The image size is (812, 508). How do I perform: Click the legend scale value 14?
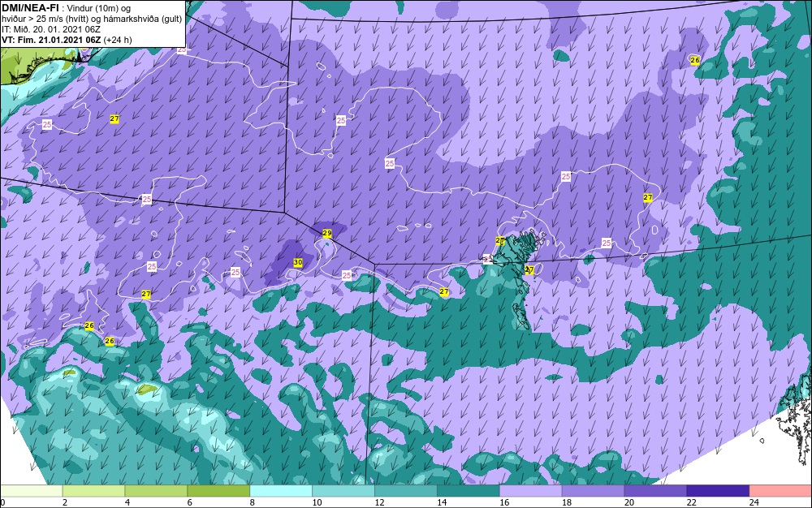pos(442,502)
